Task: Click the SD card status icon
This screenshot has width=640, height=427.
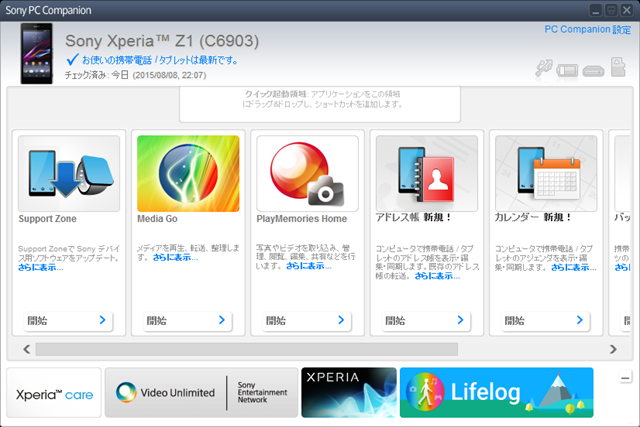Action: [618, 67]
